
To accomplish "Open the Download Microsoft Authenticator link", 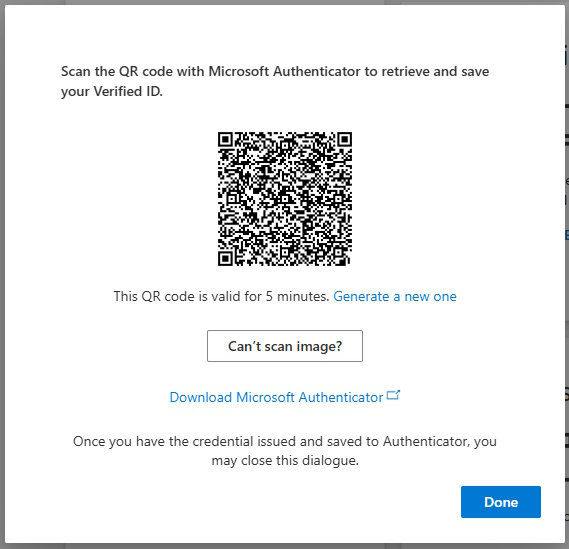I will point(277,397).
